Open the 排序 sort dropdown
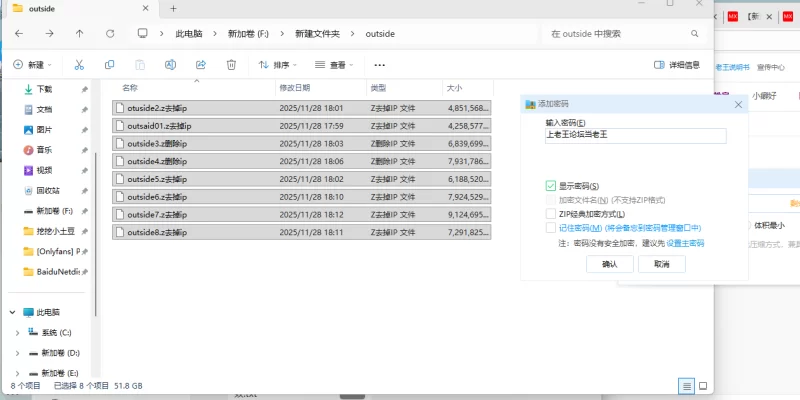800x400 pixels. [x=277, y=65]
